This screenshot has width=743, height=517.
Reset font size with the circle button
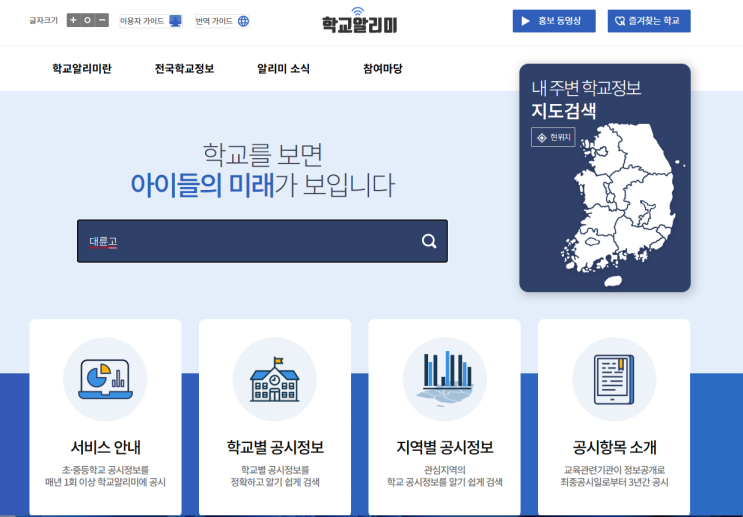tap(87, 20)
